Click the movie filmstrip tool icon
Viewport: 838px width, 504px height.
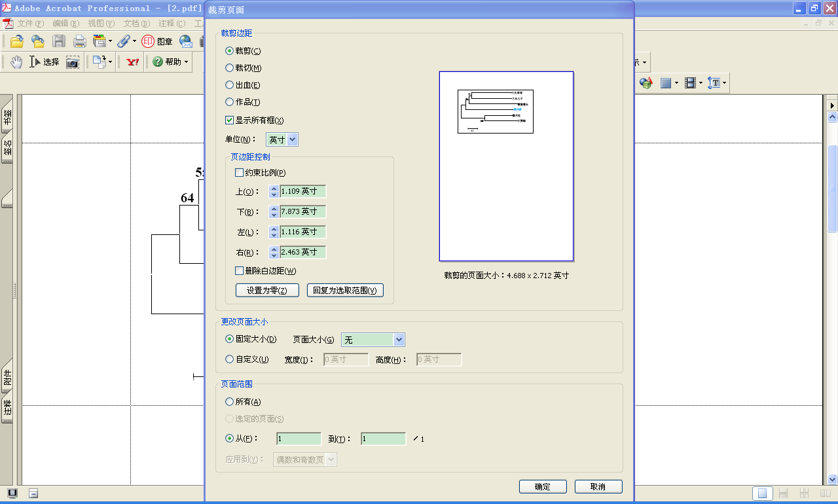pos(690,83)
